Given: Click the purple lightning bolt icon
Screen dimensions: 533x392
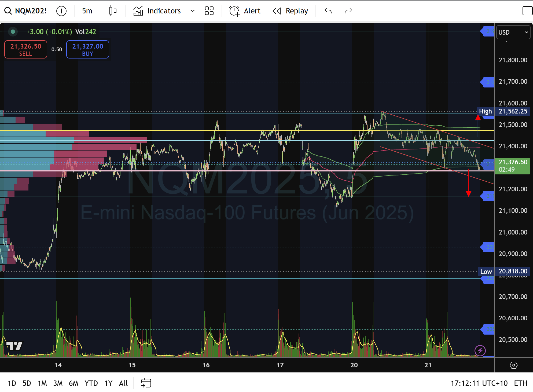Looking at the screenshot, I should coord(480,350).
